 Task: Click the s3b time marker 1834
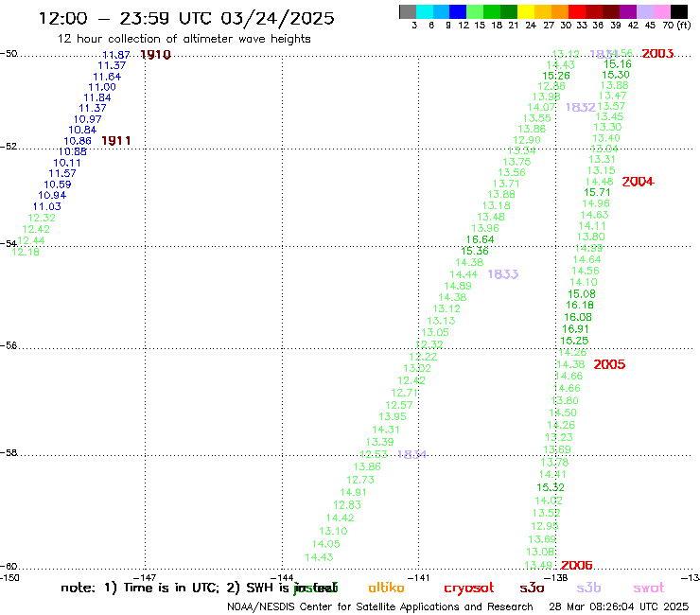pos(411,455)
